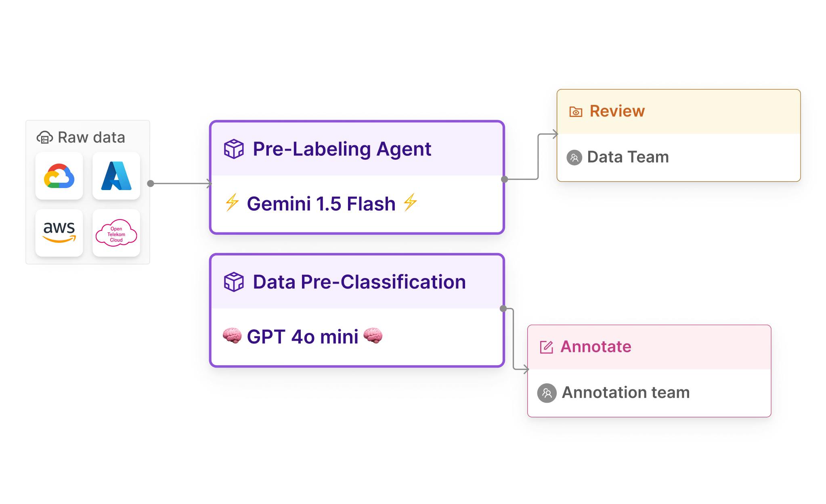
Task: Pick the Open Telekom Cloud icon
Action: [116, 233]
